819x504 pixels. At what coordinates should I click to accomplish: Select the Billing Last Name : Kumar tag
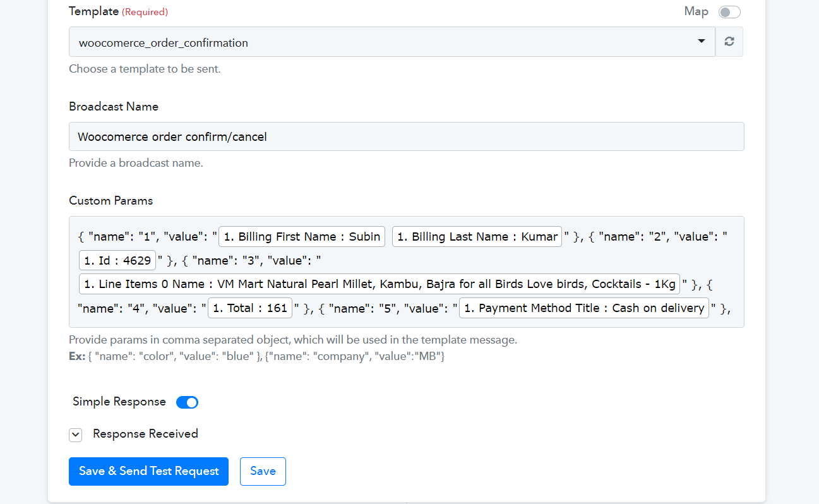(477, 237)
